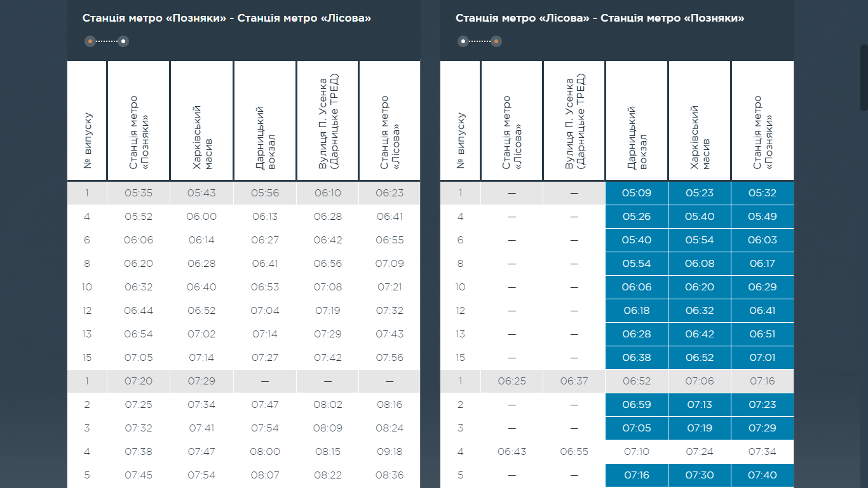Click the 06:44 time cell
The image size is (868, 488).
coord(139,311)
